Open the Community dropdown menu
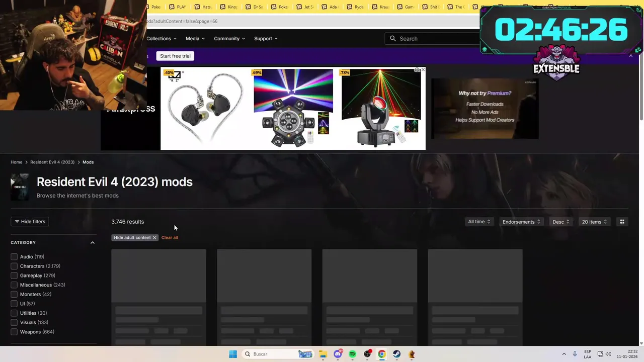This screenshot has height=362, width=644. point(229,39)
